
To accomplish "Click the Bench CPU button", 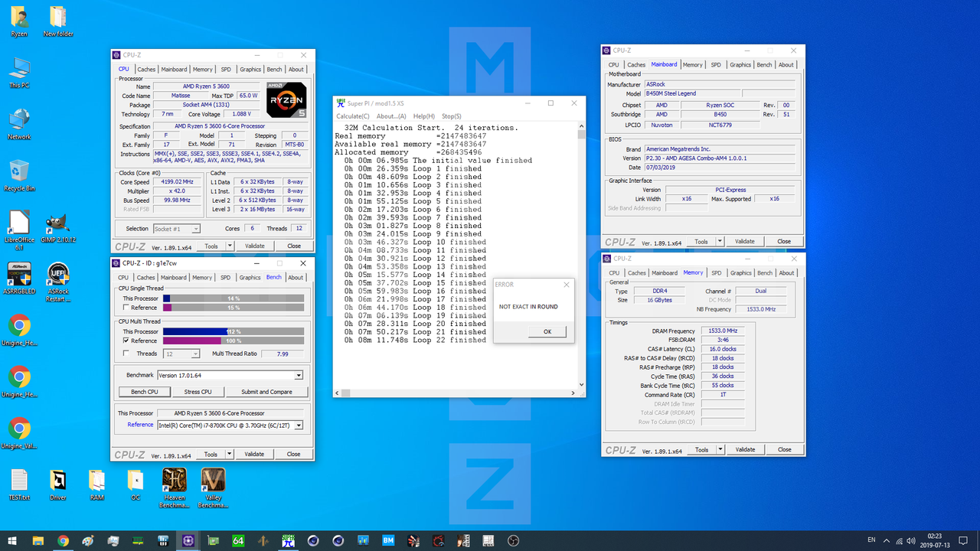I will click(144, 391).
